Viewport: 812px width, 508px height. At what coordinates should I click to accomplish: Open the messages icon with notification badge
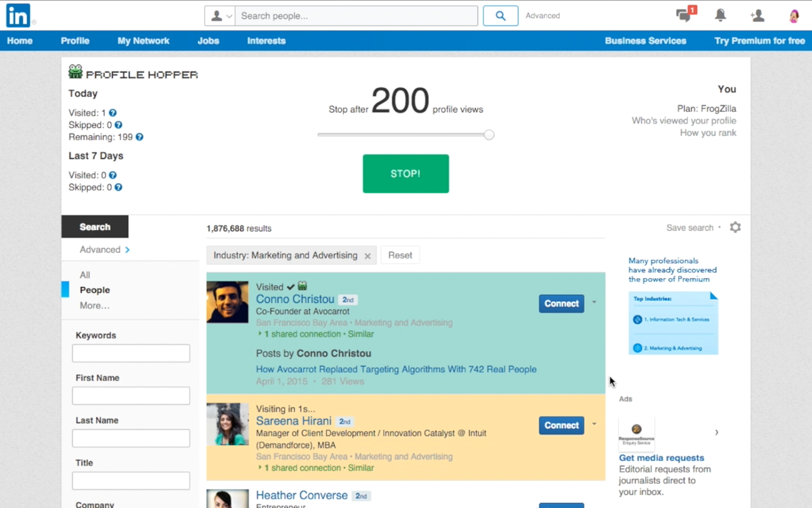[685, 15]
